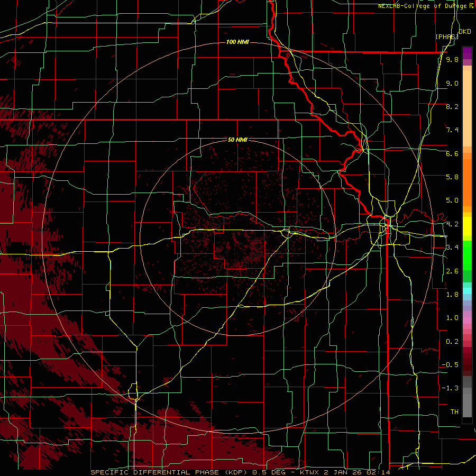Click the 6.6 value on the color scale
The width and height of the screenshot is (476, 476).
(x=452, y=153)
